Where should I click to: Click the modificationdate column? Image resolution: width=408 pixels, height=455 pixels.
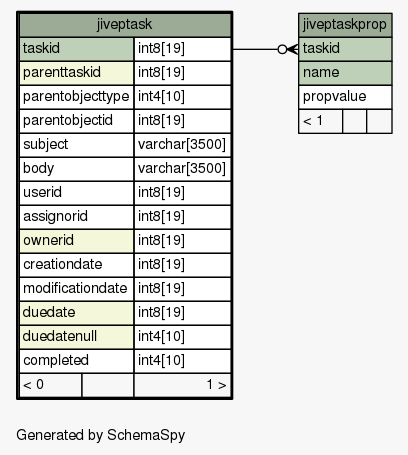point(77,289)
